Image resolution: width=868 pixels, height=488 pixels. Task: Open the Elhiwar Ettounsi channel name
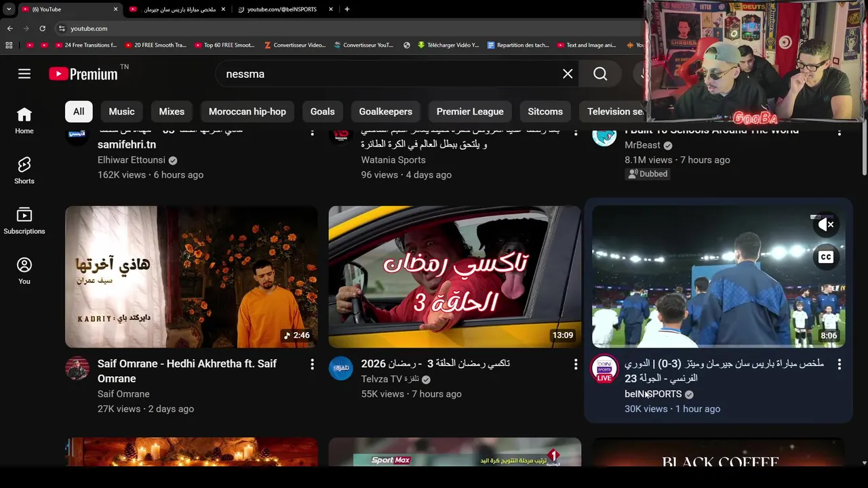pos(132,160)
